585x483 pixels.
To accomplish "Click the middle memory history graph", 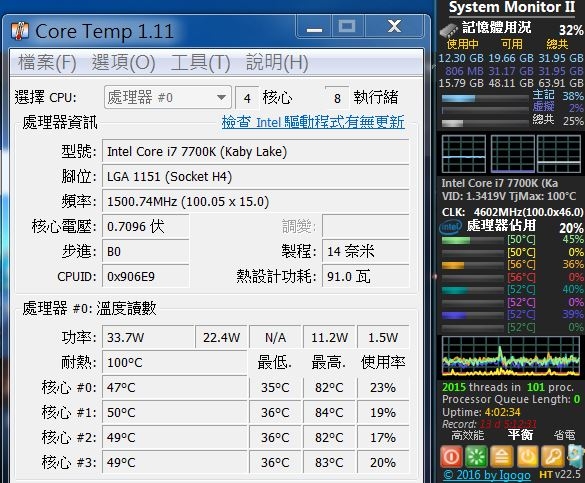I will [513, 154].
